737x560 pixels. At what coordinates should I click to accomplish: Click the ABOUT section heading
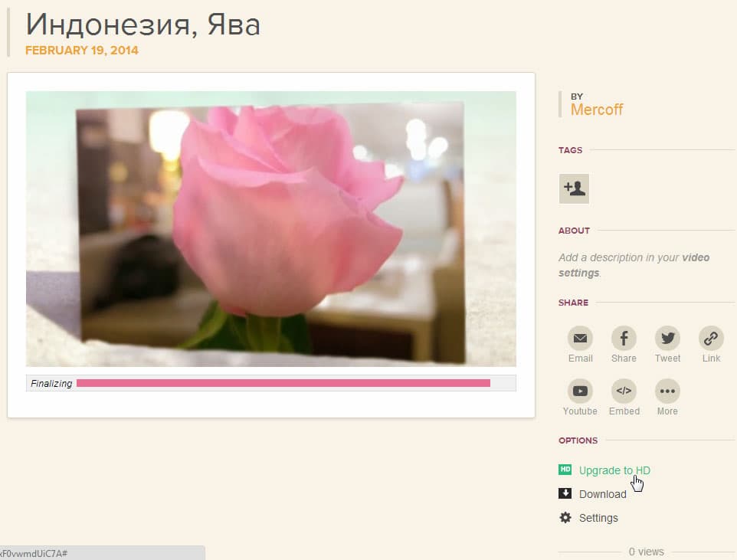click(x=574, y=231)
